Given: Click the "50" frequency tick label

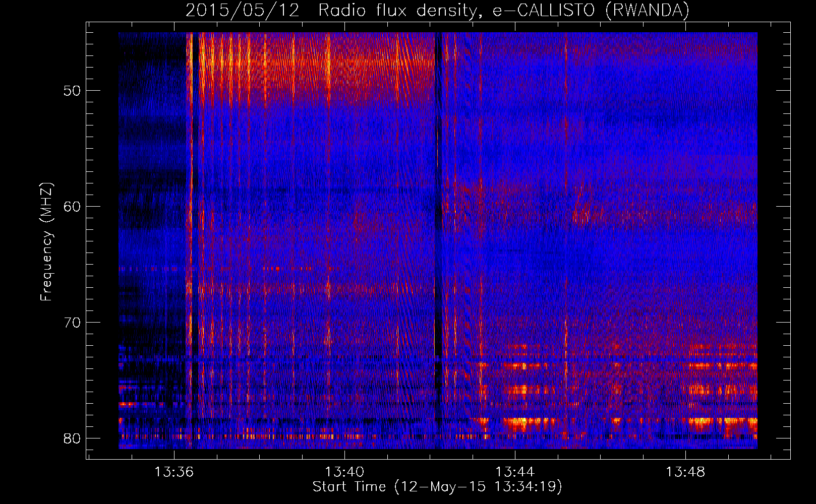Looking at the screenshot, I should click(72, 91).
